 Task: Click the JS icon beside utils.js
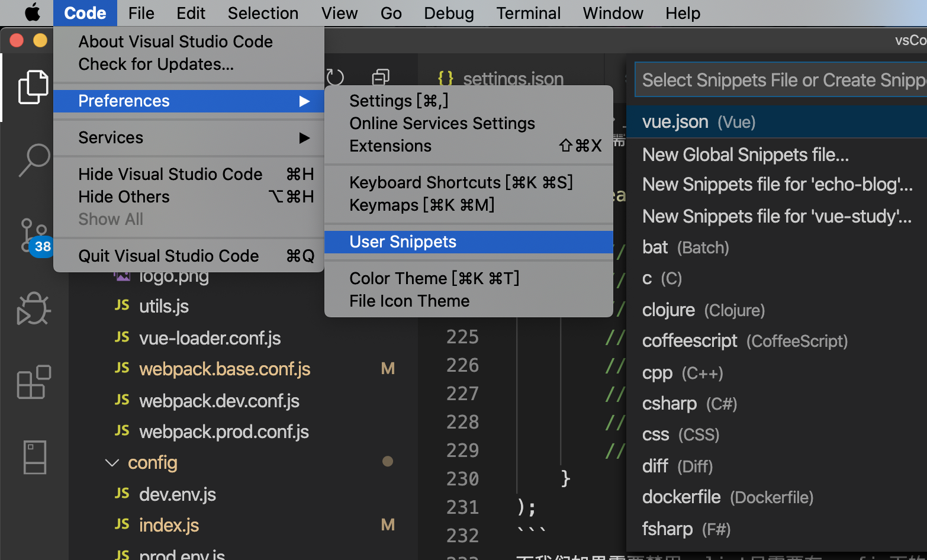click(x=122, y=305)
